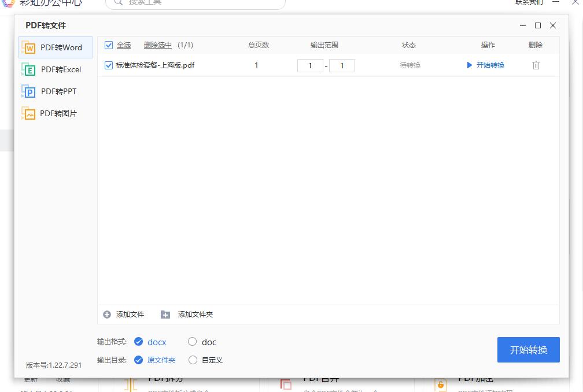The width and height of the screenshot is (583, 392).
Task: Uncheck the 标准体检套餐-上海版.pdf file checkbox
Action: coord(108,65)
